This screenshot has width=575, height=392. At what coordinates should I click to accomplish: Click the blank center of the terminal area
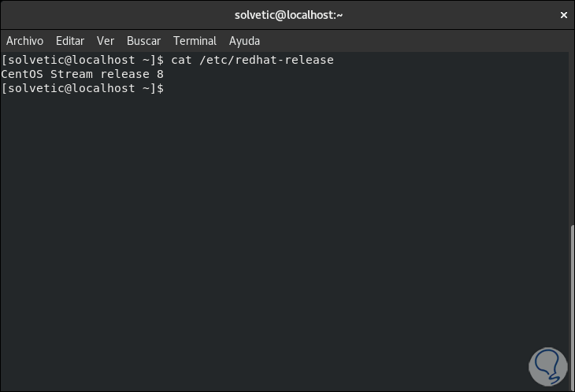click(284, 228)
